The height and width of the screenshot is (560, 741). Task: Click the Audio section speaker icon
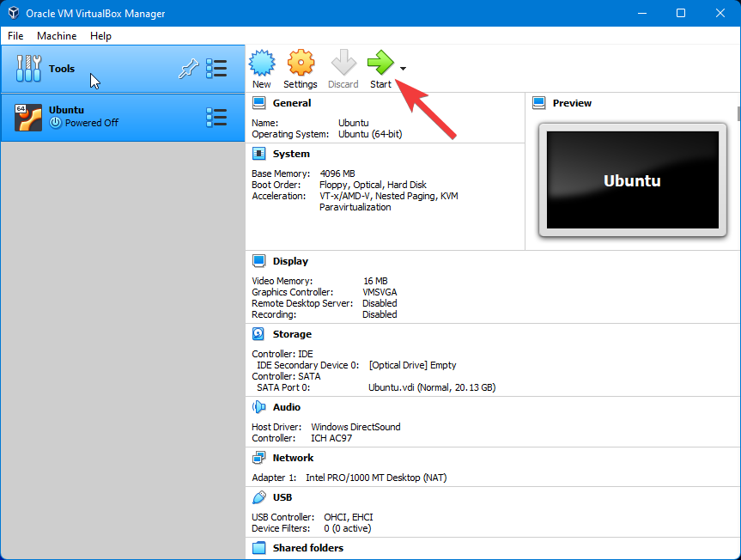click(258, 407)
